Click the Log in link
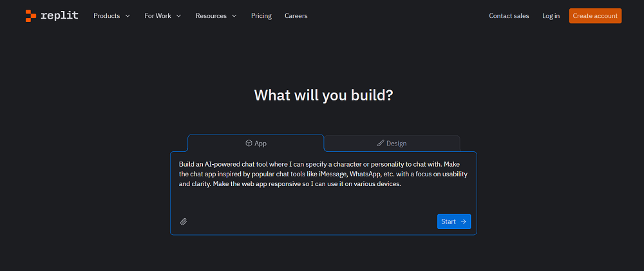Viewport: 644px width, 271px height. (551, 16)
